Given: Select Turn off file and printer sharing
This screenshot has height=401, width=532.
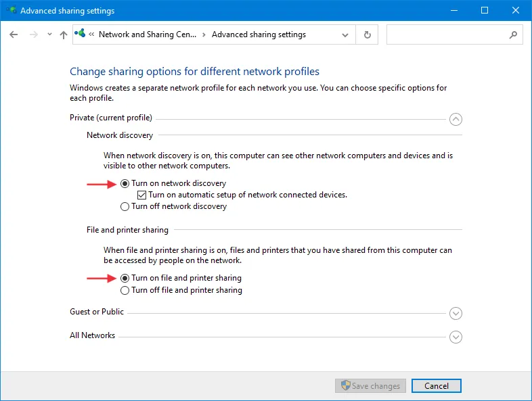Looking at the screenshot, I should coord(125,290).
